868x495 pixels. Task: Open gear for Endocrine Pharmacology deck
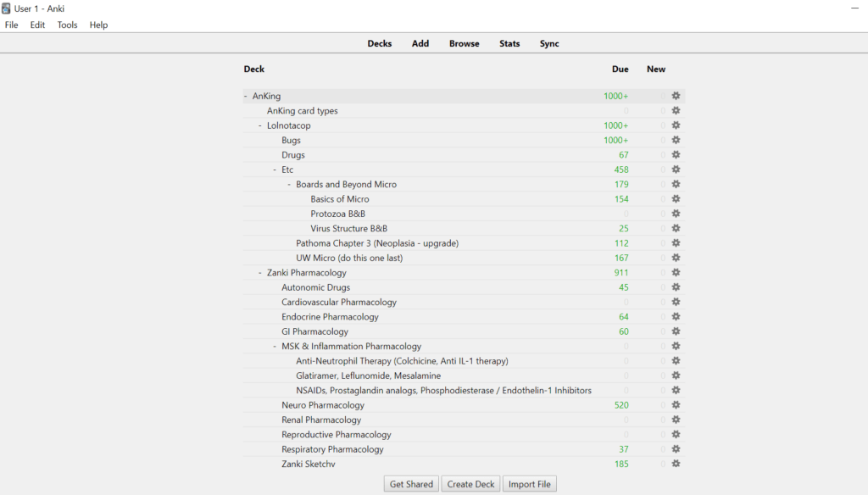point(676,317)
